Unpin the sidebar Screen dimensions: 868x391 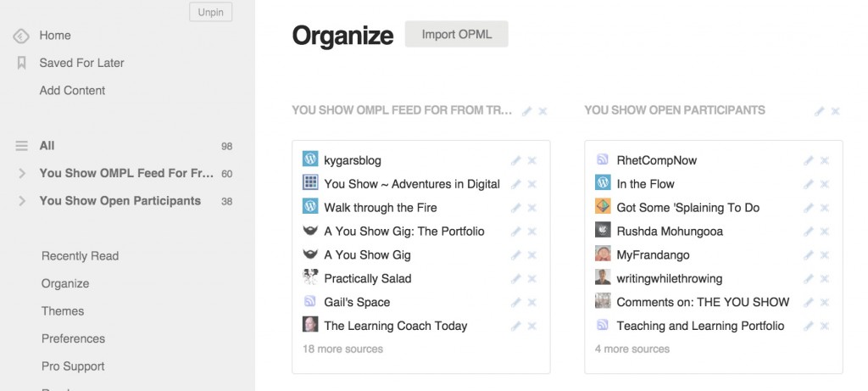tap(210, 12)
